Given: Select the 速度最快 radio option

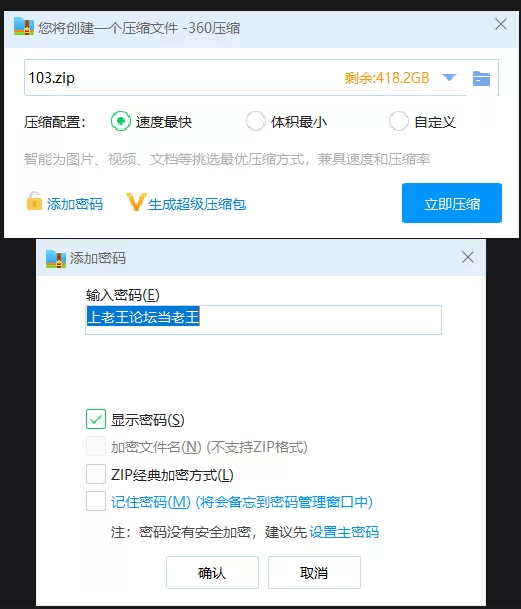Looking at the screenshot, I should click(120, 121).
